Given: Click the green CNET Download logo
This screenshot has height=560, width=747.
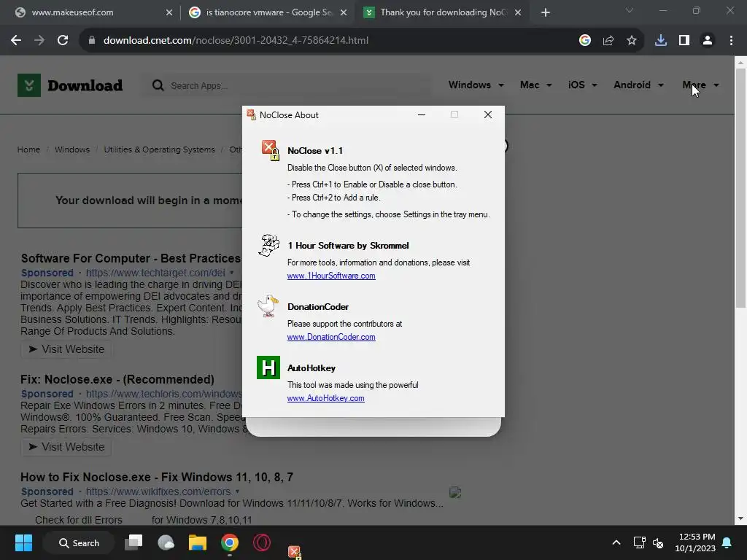Looking at the screenshot, I should (29, 85).
